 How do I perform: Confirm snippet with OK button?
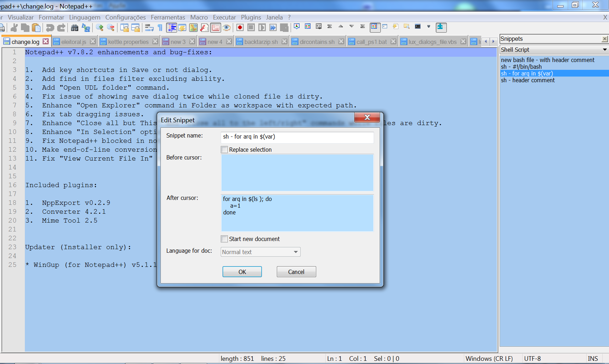click(x=242, y=272)
